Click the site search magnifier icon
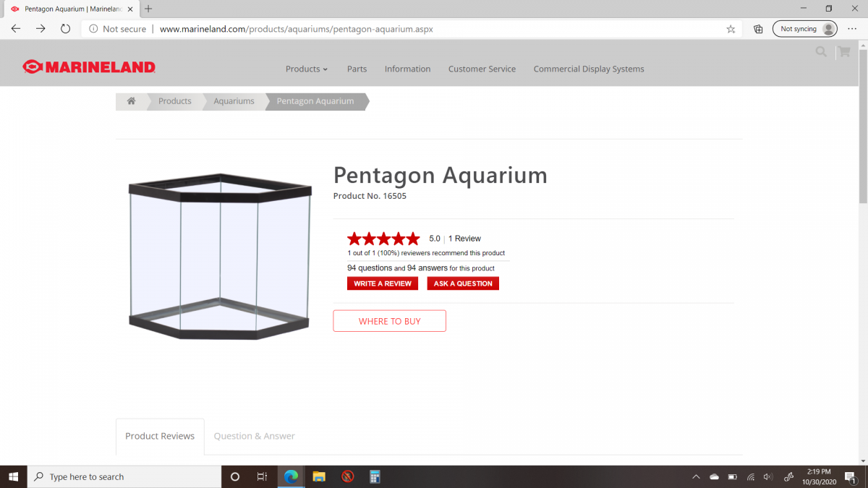868x488 pixels. (x=821, y=52)
